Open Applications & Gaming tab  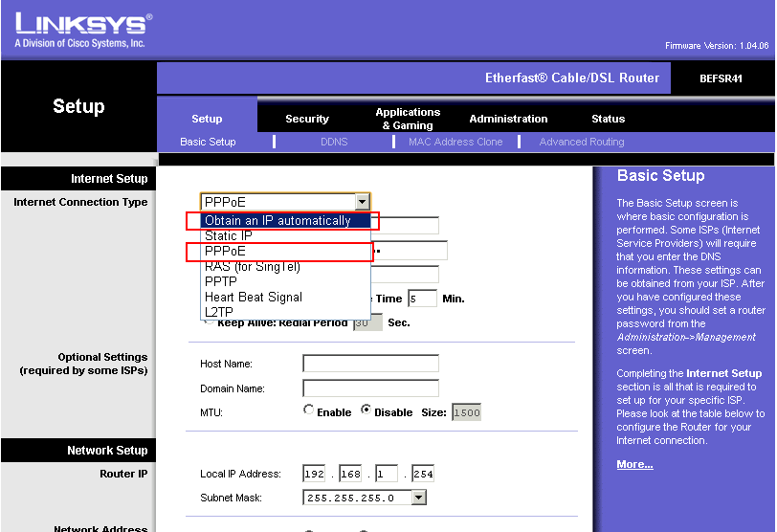pyautogui.click(x=408, y=119)
